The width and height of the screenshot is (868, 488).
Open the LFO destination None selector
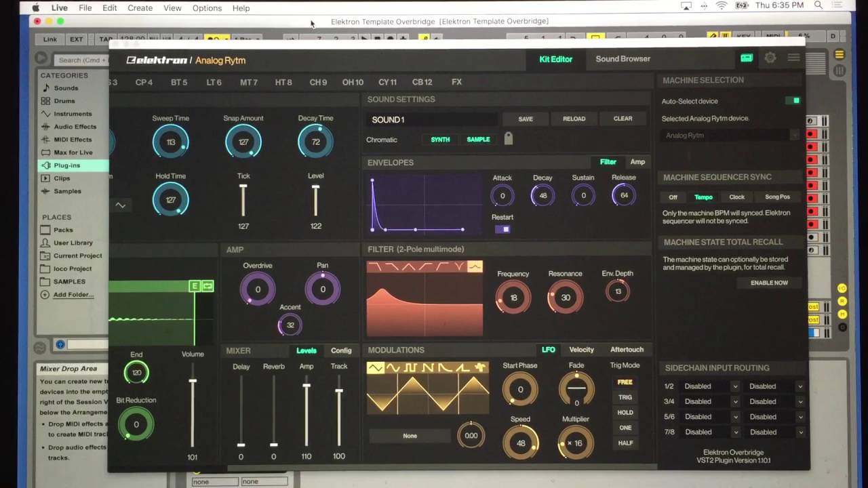tap(410, 436)
